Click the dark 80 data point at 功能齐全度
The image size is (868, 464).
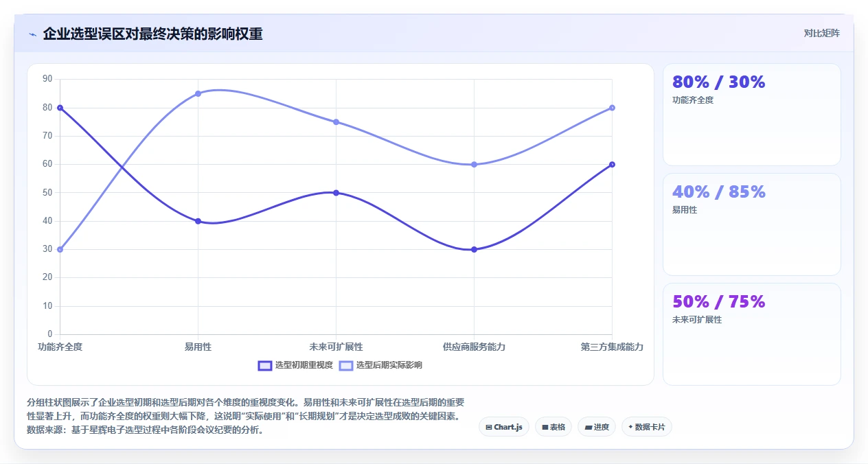pyautogui.click(x=60, y=108)
